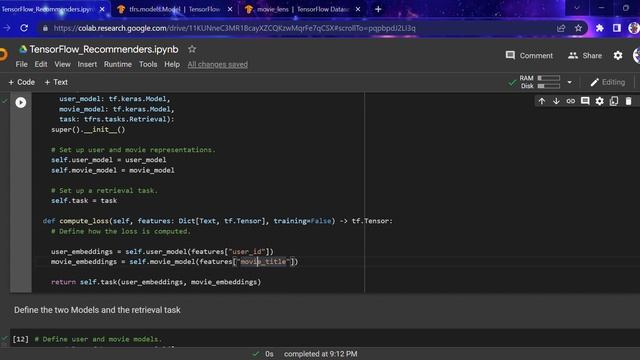This screenshot has height=360, width=640.
Task: Move cell down with arrow icon
Action: click(x=556, y=101)
